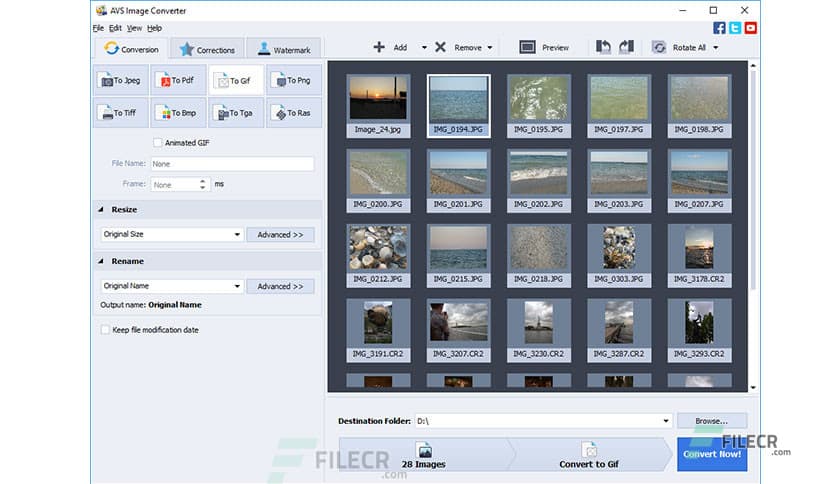
Task: Click the 28 Images step icon
Action: coord(424,450)
